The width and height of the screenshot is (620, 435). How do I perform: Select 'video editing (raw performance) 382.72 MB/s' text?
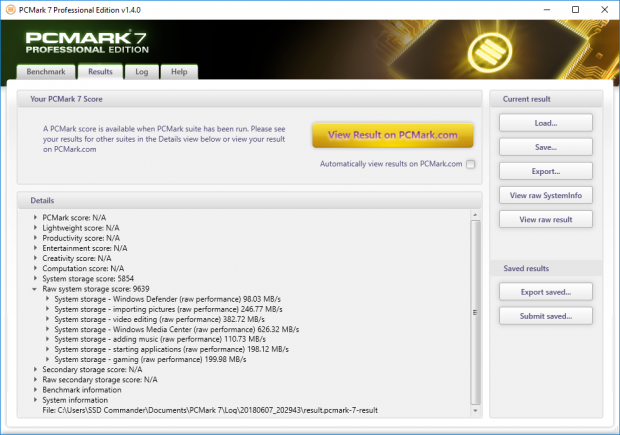[x=189, y=319]
